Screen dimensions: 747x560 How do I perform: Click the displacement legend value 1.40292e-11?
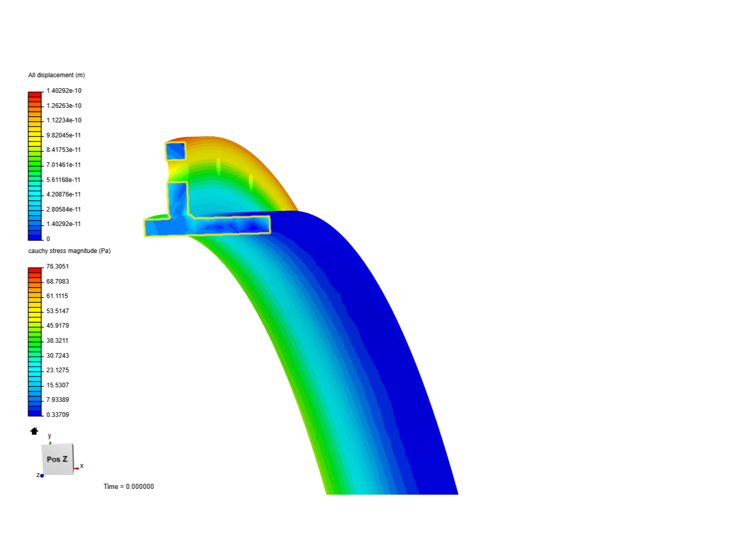(x=63, y=224)
